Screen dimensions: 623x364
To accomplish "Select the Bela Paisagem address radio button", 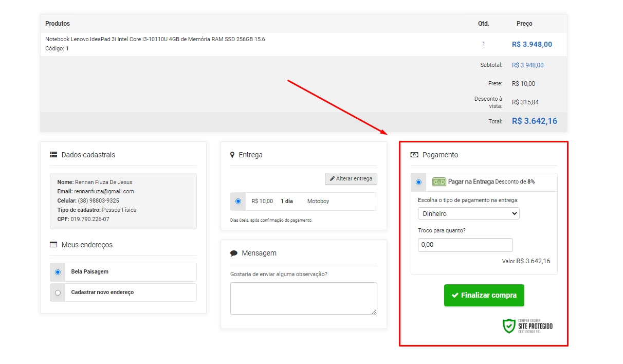I will coord(58,272).
